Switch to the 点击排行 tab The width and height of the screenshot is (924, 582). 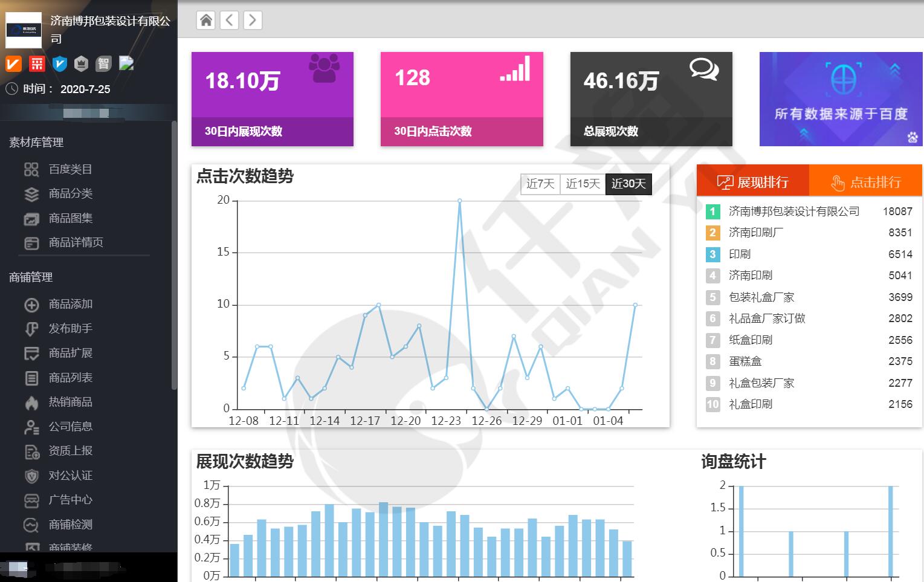coord(867,181)
